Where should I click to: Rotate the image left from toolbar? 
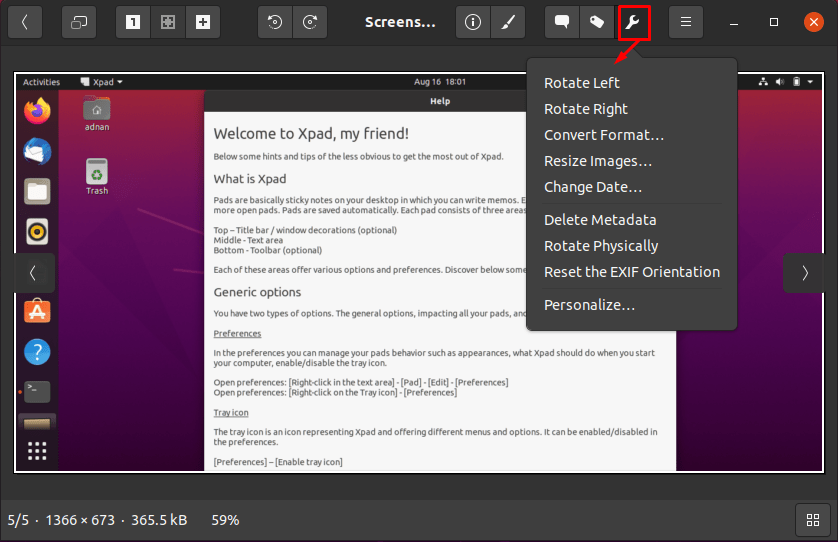(x=275, y=22)
